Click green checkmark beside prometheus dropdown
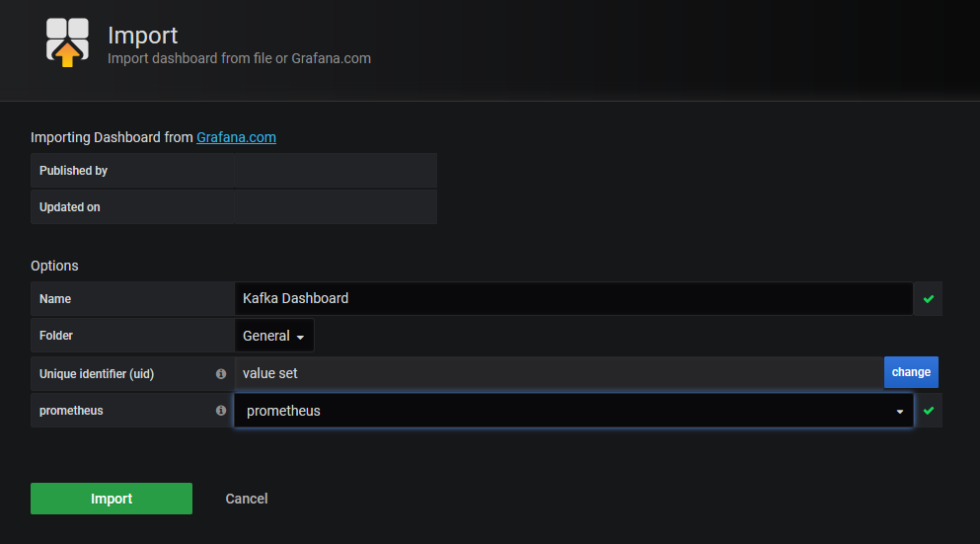Screen dimensions: 980x544 click(928, 411)
